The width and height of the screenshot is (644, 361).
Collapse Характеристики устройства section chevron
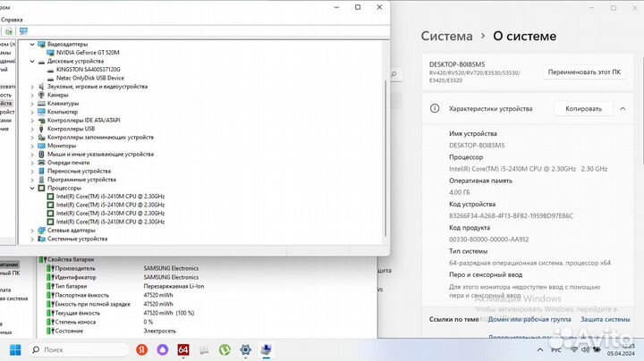tap(623, 109)
